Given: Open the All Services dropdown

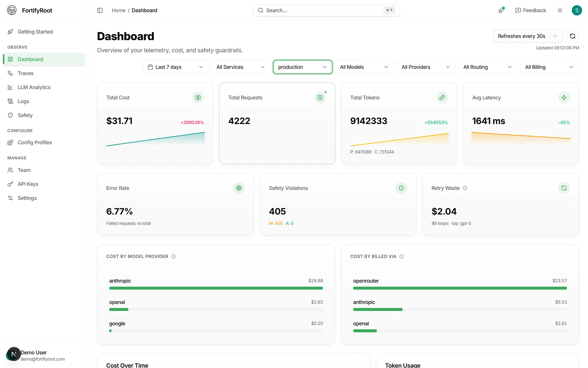Looking at the screenshot, I should [241, 67].
